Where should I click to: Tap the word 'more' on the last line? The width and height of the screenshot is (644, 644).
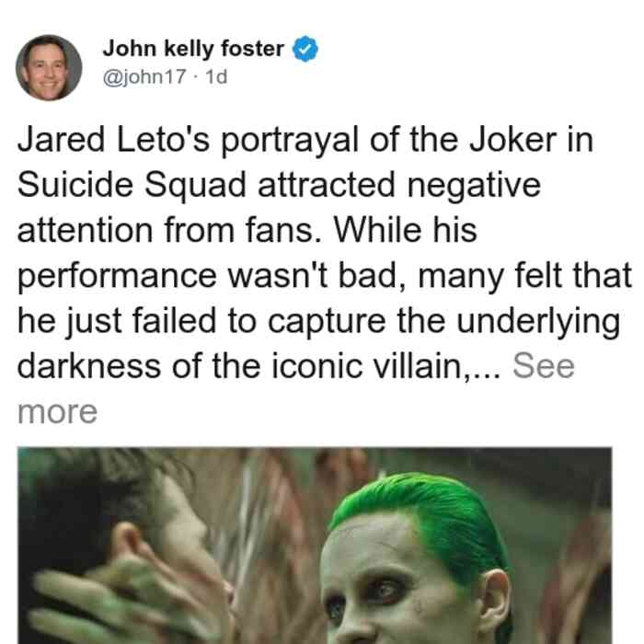[x=57, y=412]
